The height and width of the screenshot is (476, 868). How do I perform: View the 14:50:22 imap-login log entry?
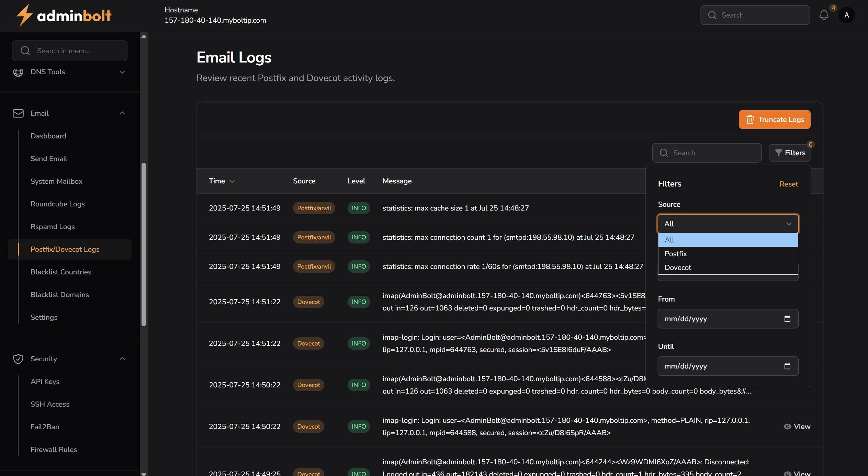tap(797, 426)
